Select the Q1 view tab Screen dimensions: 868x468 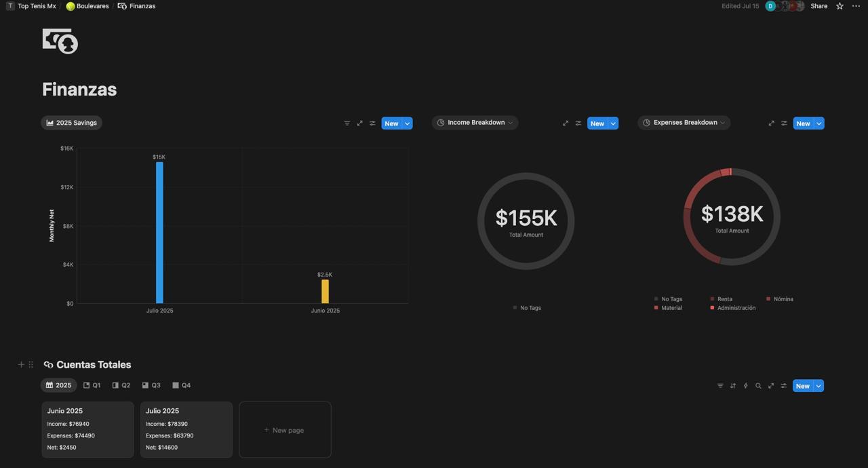pyautogui.click(x=92, y=385)
